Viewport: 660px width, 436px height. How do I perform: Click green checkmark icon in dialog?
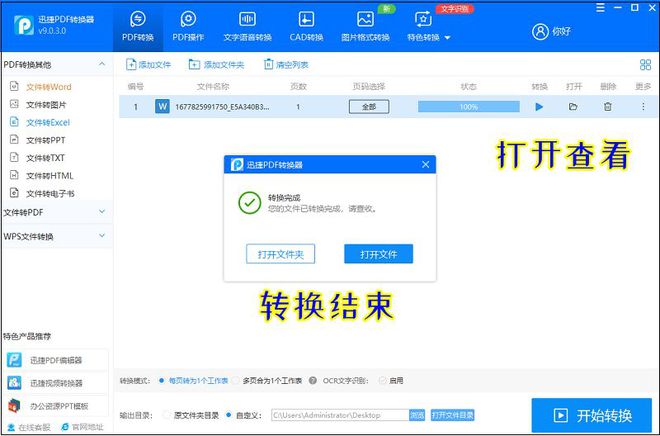point(250,203)
